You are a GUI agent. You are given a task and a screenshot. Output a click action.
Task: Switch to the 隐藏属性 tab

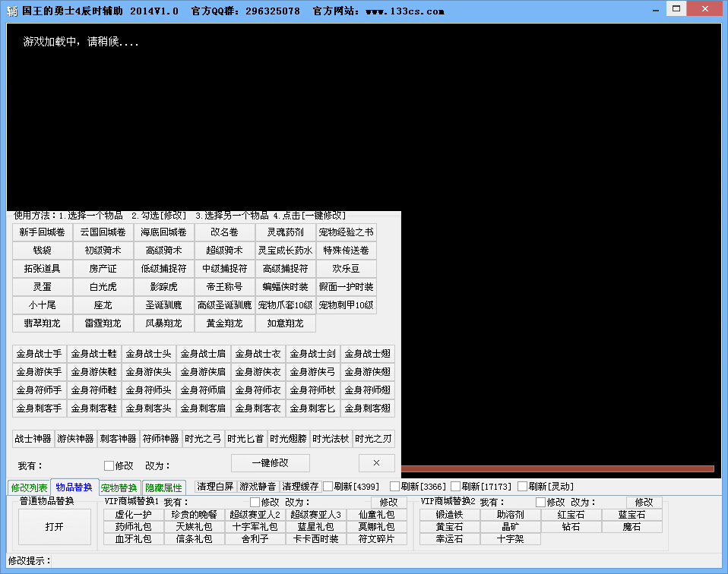click(164, 487)
